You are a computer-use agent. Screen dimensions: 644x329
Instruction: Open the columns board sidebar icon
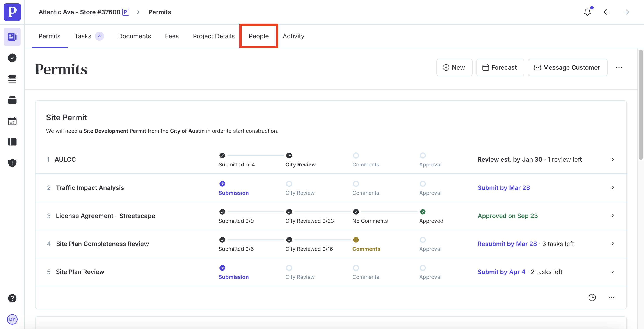pyautogui.click(x=12, y=142)
